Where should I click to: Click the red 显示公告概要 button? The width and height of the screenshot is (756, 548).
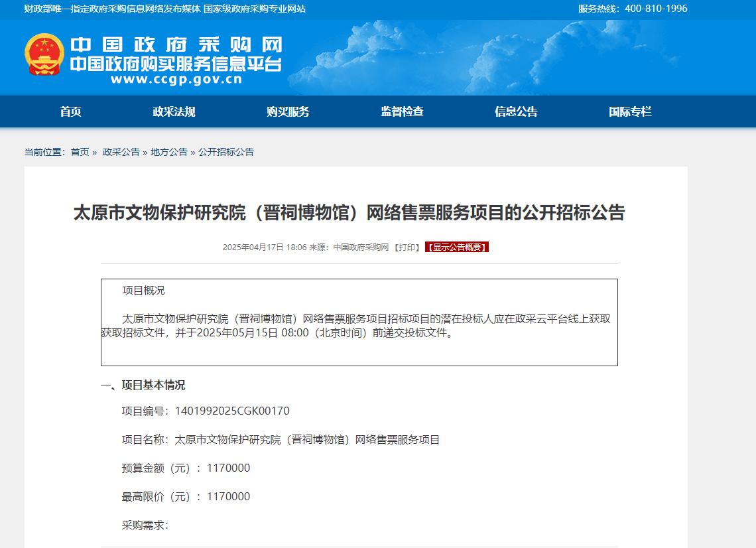(x=457, y=247)
